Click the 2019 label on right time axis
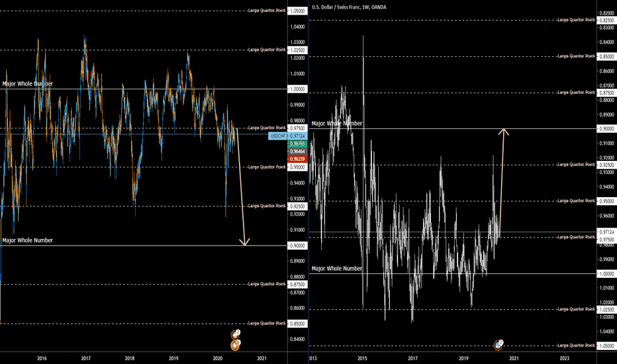617x364 pixels. [463, 358]
